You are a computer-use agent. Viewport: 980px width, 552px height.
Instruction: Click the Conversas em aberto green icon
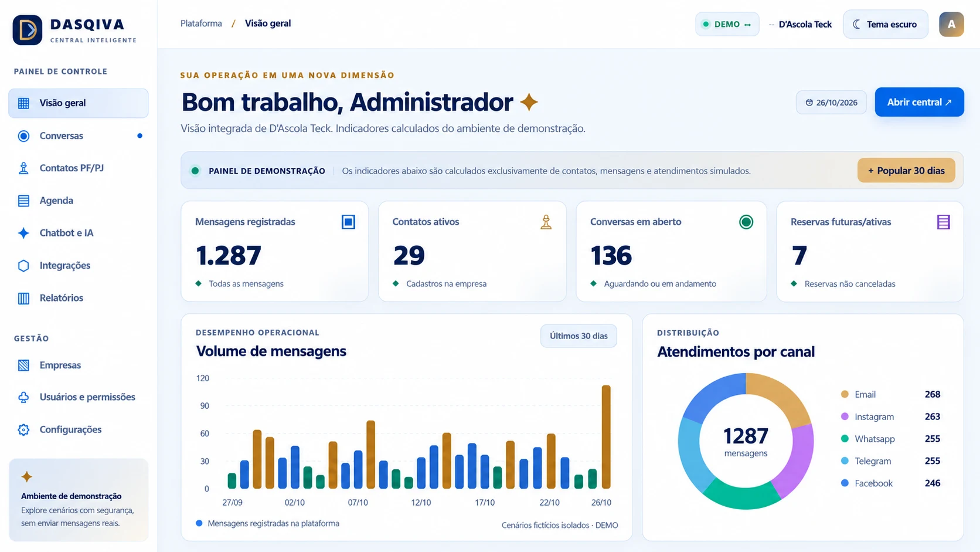point(746,222)
